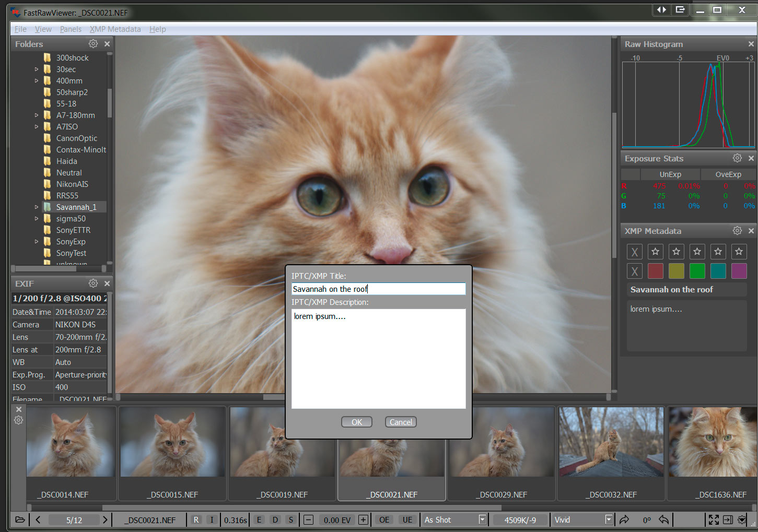This screenshot has height=532, width=758.
Task: Rotate image clockwise using the right arrow icon
Action: tap(624, 519)
